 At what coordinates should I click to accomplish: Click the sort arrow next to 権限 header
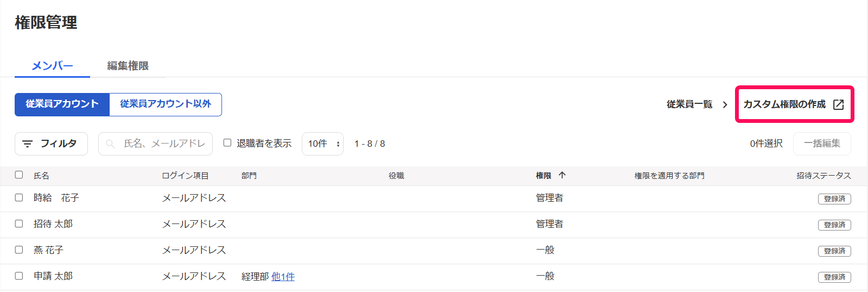(562, 175)
